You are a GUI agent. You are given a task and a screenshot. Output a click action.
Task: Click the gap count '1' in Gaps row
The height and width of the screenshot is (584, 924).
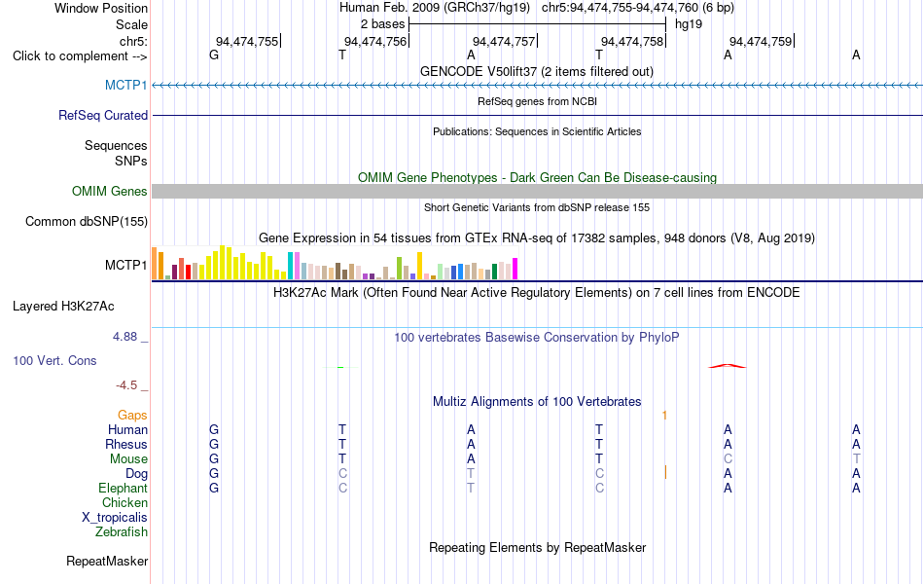(x=664, y=416)
